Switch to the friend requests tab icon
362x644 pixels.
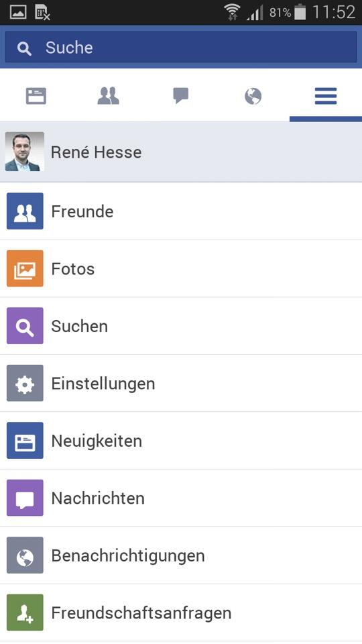tap(109, 96)
